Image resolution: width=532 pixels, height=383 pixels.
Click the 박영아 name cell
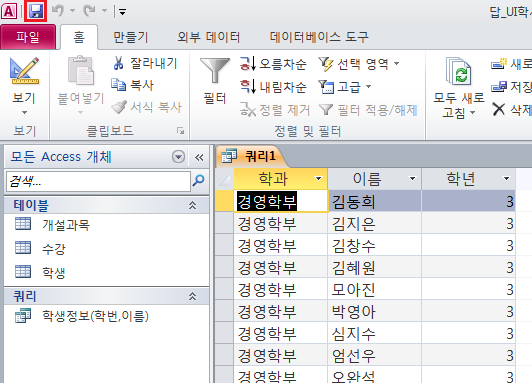(x=375, y=311)
